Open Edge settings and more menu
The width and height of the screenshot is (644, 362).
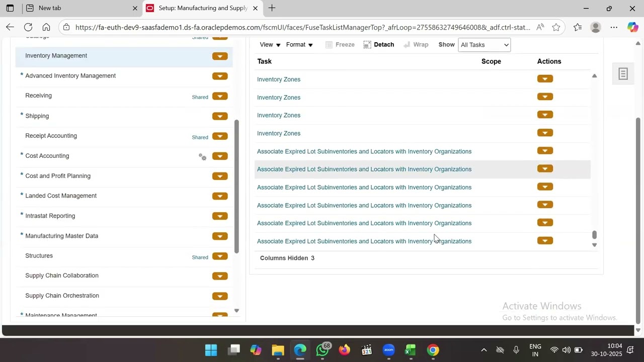614,27
